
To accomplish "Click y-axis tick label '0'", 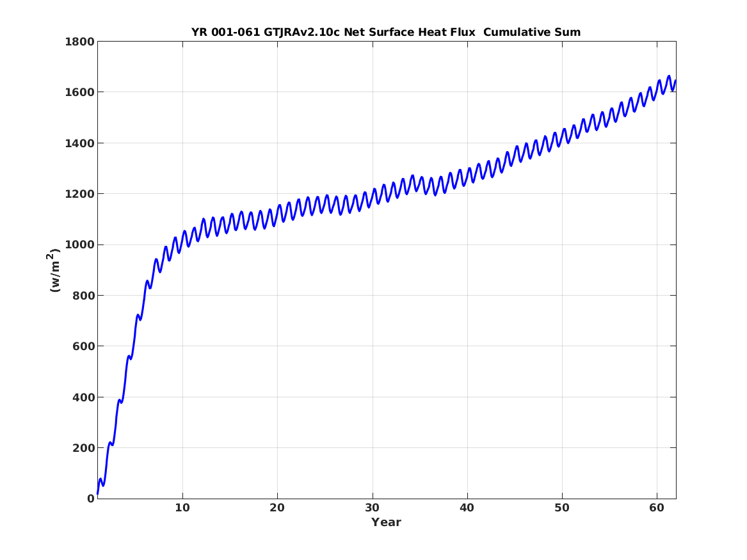I will tap(91, 499).
